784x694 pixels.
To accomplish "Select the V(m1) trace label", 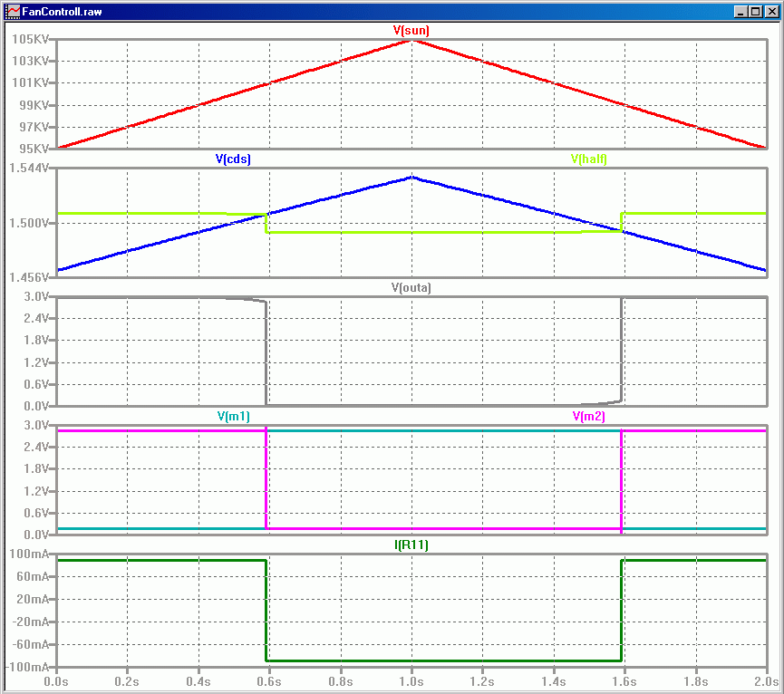I will [233, 416].
